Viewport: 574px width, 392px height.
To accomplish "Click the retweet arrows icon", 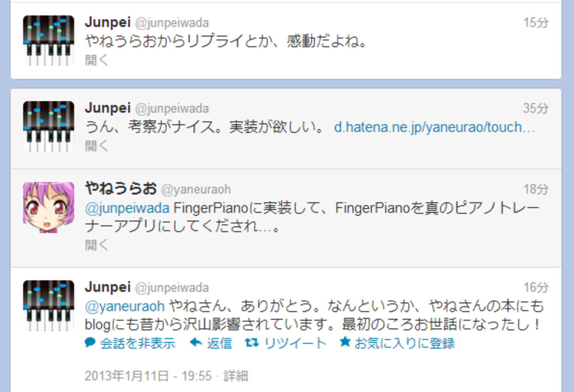I will pos(251,343).
